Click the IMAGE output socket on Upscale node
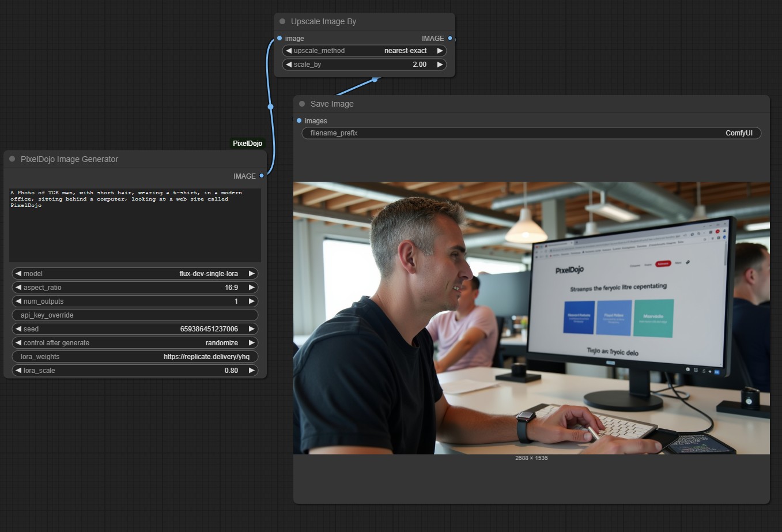The image size is (782, 532). click(450, 38)
